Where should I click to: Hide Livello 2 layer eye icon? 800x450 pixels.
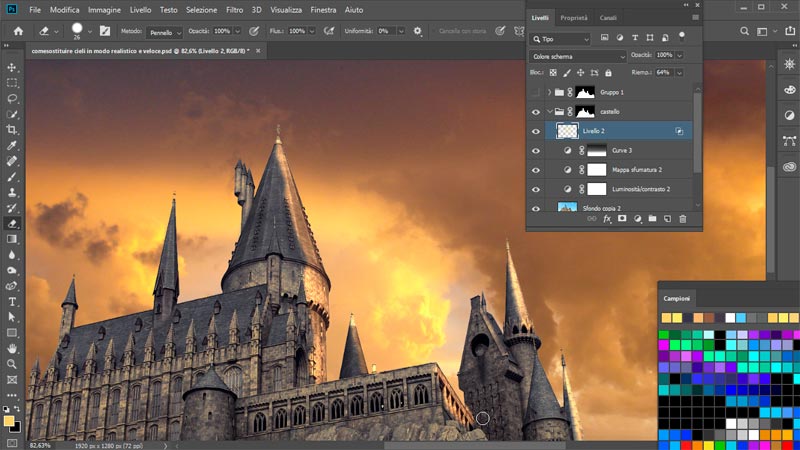pyautogui.click(x=536, y=131)
